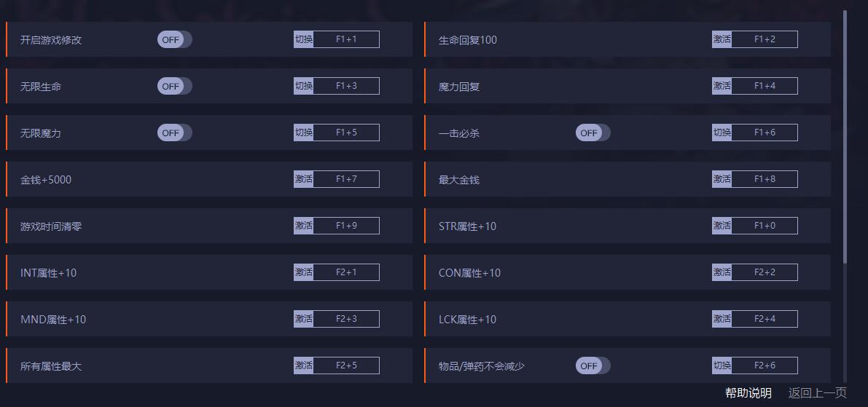Click 激活 beside STR属性+10

coord(722,226)
